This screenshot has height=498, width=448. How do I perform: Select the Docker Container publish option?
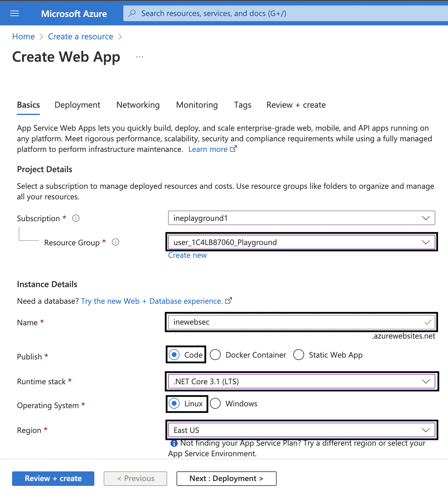pyautogui.click(x=215, y=355)
